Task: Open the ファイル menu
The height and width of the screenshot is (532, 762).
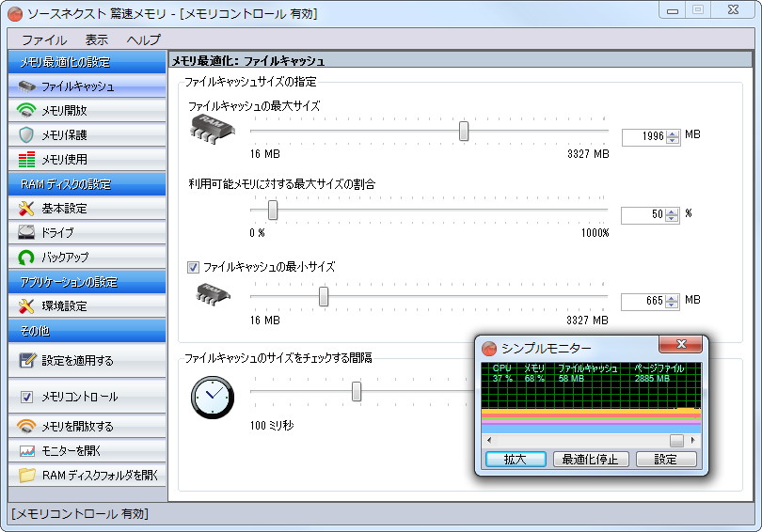Action: (x=44, y=39)
